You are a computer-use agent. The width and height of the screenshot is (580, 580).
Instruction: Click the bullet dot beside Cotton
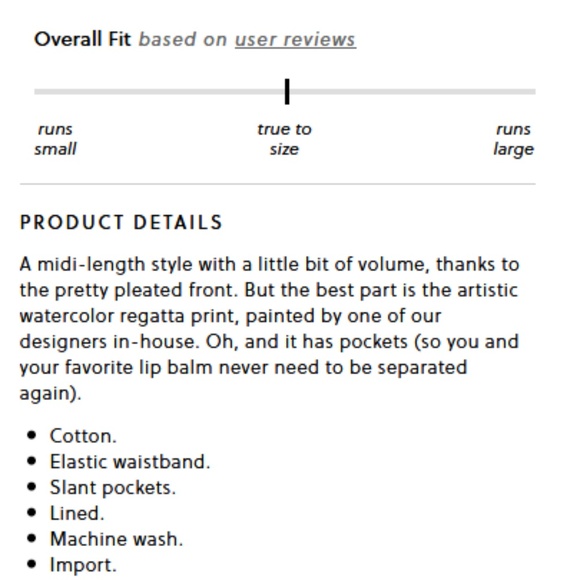[32, 435]
